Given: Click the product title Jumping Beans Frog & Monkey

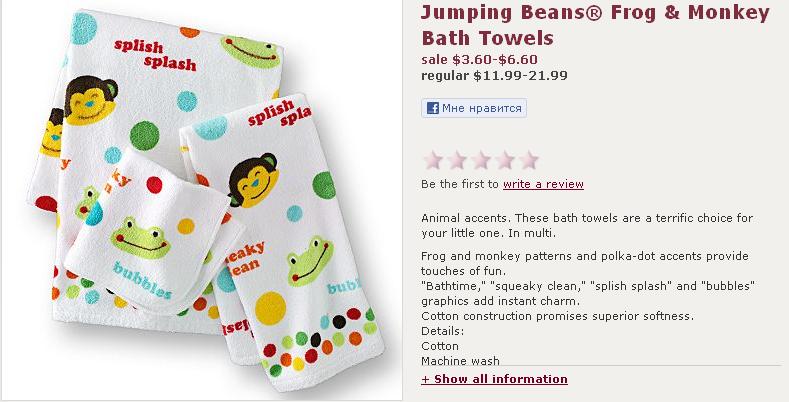Looking at the screenshot, I should pos(595,25).
